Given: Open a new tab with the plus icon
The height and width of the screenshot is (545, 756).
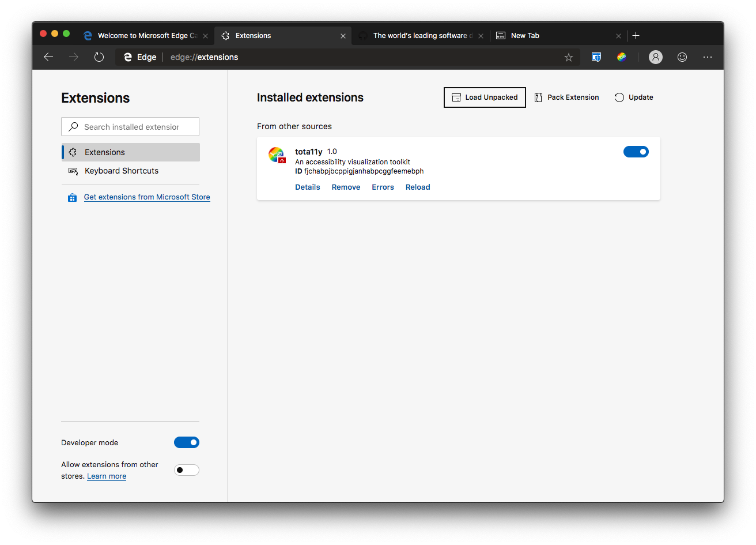Looking at the screenshot, I should coord(636,36).
